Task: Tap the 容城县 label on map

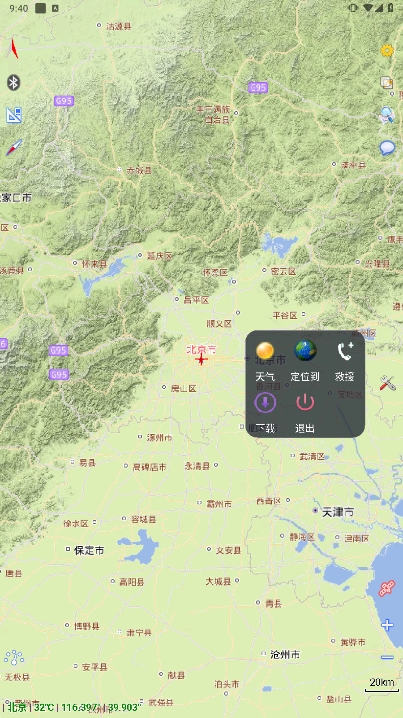Action: [x=143, y=519]
